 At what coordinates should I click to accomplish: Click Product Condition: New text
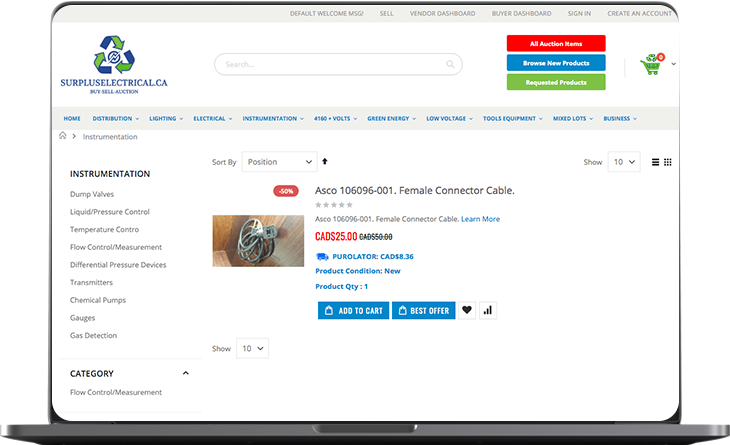pos(358,271)
